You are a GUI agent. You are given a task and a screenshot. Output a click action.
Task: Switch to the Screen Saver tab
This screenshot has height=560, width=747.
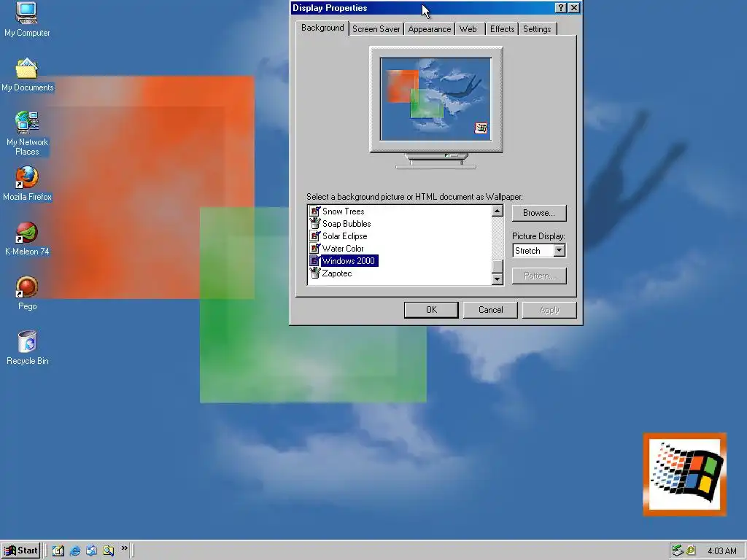click(x=376, y=29)
